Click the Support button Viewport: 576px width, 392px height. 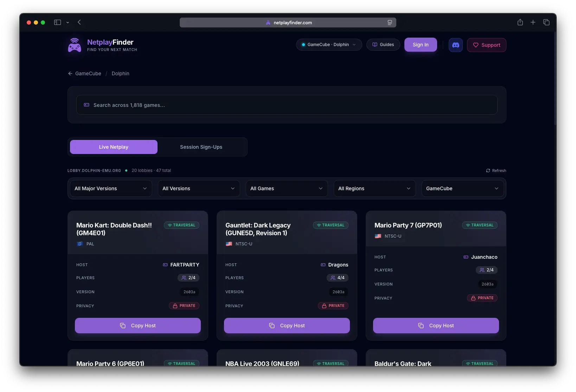click(x=487, y=45)
